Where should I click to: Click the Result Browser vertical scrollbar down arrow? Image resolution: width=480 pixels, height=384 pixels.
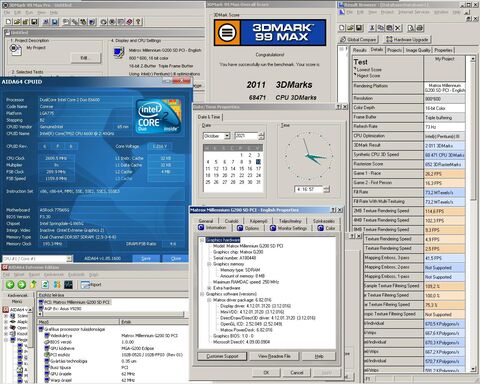coord(473,369)
